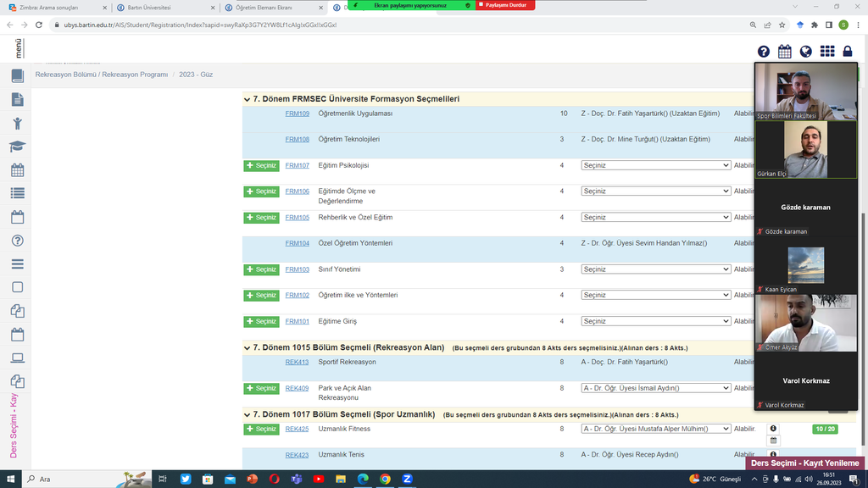Collapse the 7. Dönem FRMSEC section
The height and width of the screenshot is (488, 868).
[248, 99]
